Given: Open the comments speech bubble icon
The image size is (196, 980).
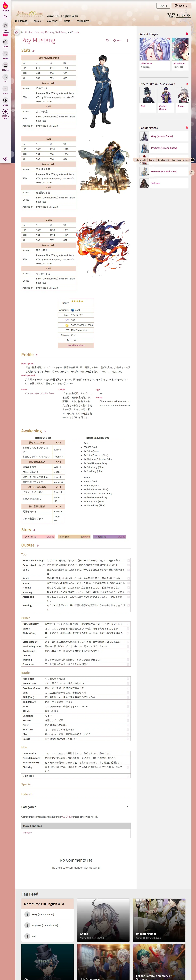Looking at the screenshot, I should click(107, 40).
